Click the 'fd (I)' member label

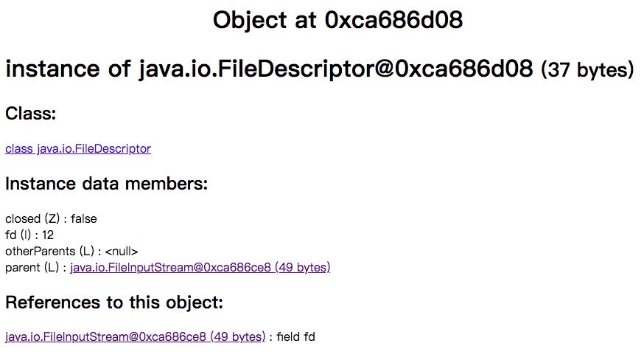tap(17, 235)
